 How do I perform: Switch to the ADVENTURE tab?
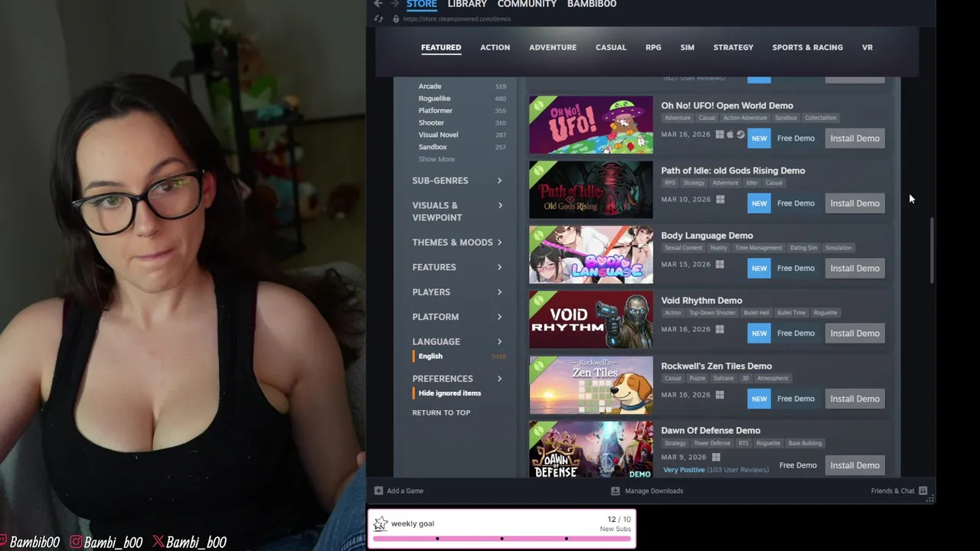(553, 47)
